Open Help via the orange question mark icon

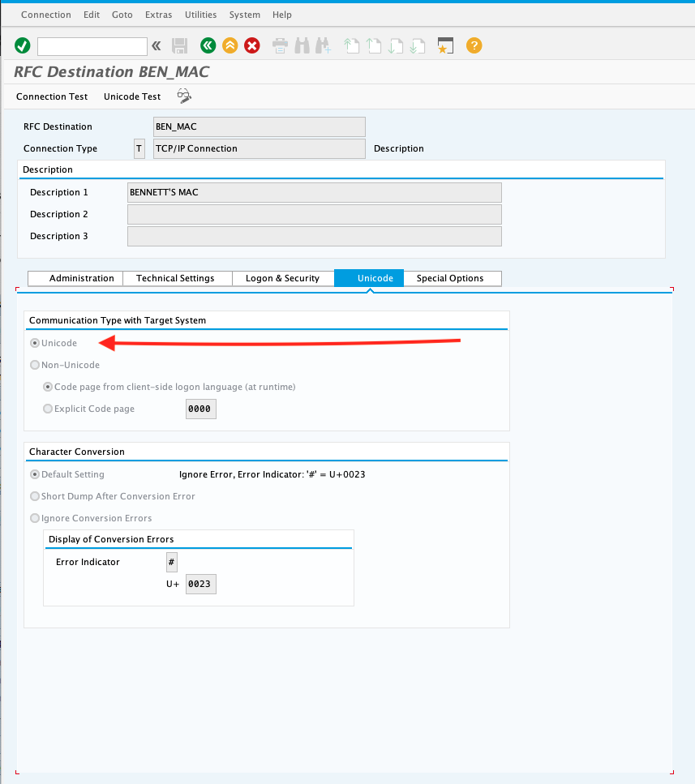pos(474,45)
